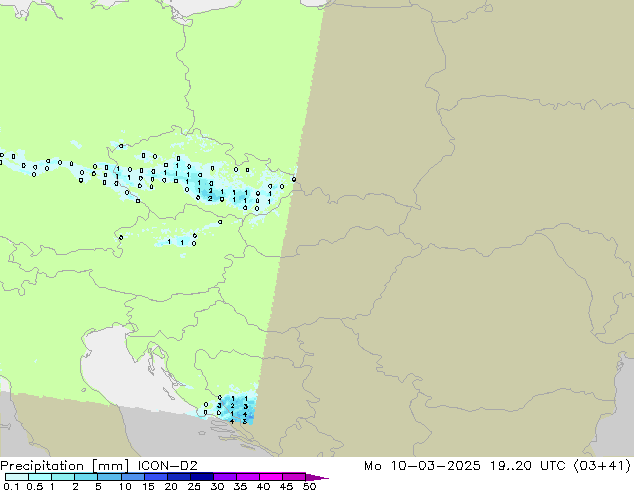Click the 45–50 mm legend color swatch
Screen dimensions: 634x490
(x=294, y=477)
